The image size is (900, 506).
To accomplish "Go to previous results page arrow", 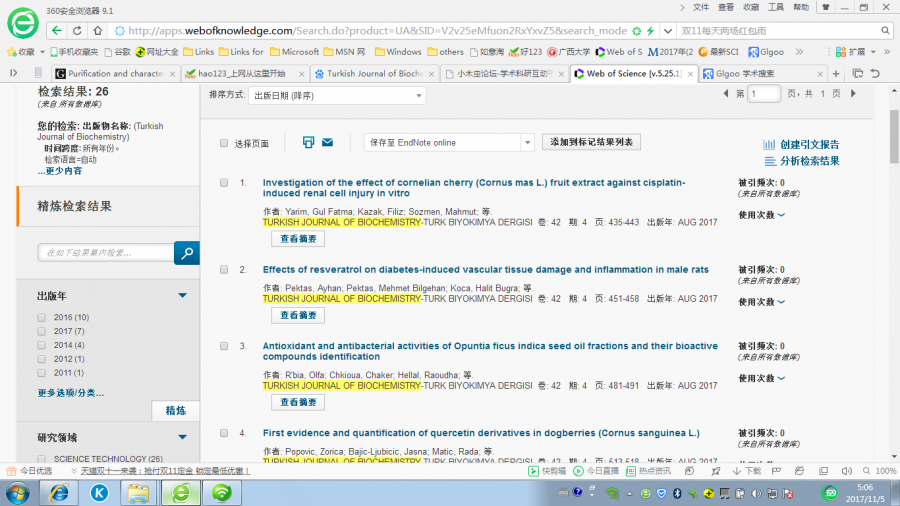I will pyautogui.click(x=726, y=94).
